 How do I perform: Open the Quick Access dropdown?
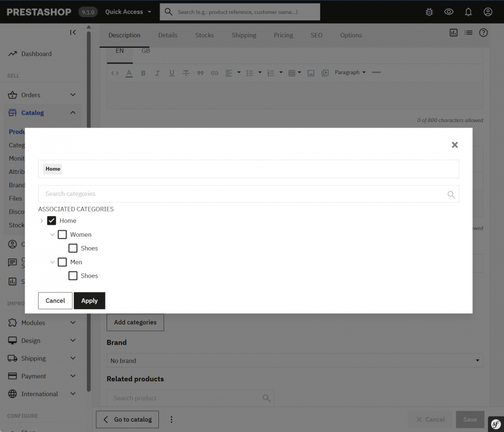[x=128, y=12]
